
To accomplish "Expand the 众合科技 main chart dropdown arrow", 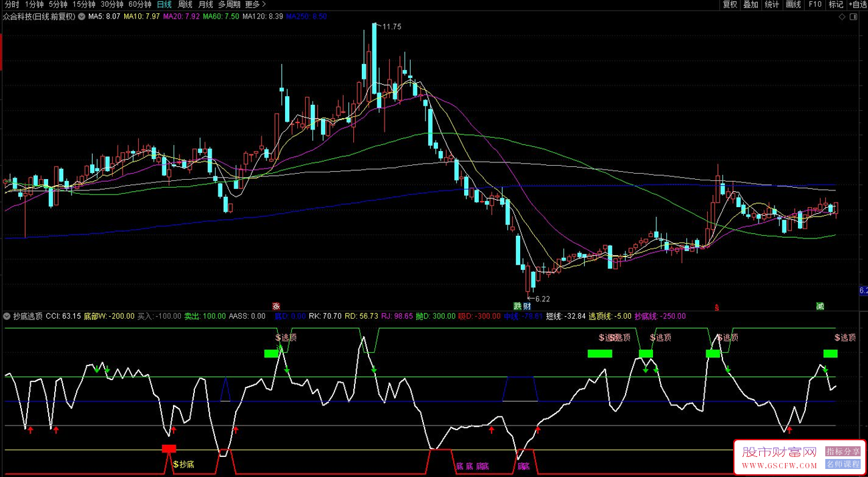I will [x=81, y=16].
